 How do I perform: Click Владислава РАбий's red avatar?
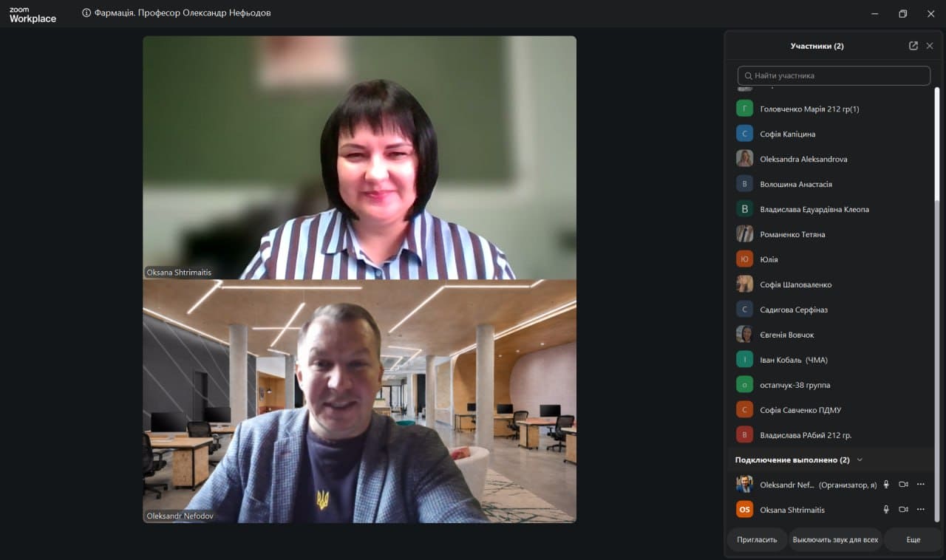tap(745, 435)
